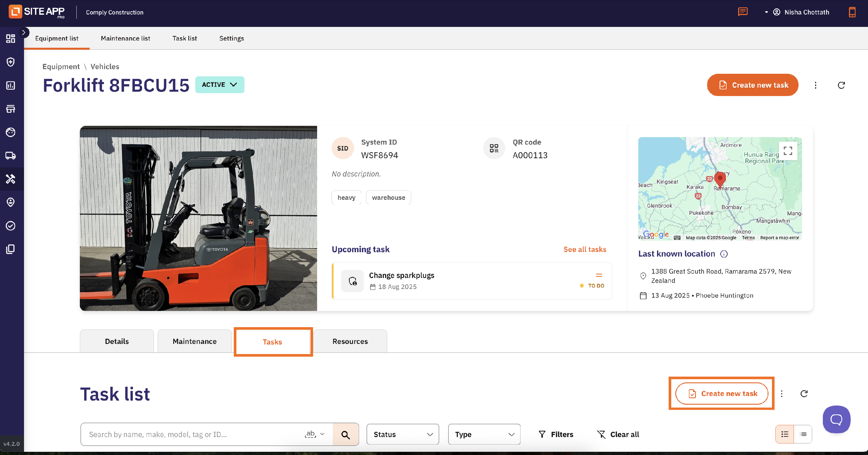868x455 pixels.
Task: Open the Status filter dropdown
Action: click(x=403, y=434)
